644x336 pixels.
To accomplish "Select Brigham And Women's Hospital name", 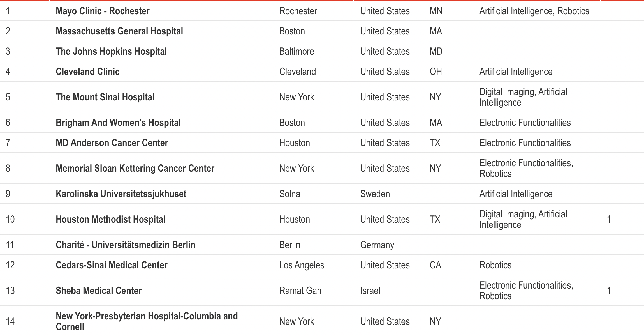I will (118, 123).
